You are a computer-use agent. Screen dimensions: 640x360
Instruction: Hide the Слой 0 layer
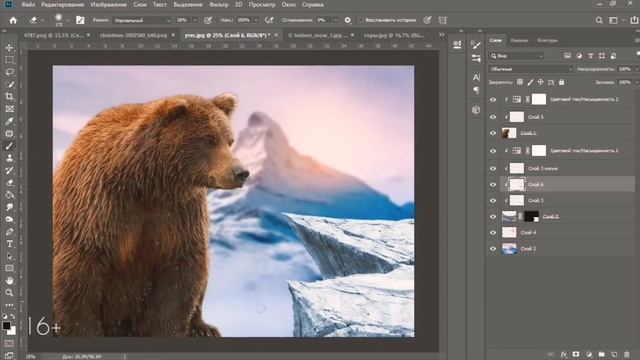coord(493,216)
